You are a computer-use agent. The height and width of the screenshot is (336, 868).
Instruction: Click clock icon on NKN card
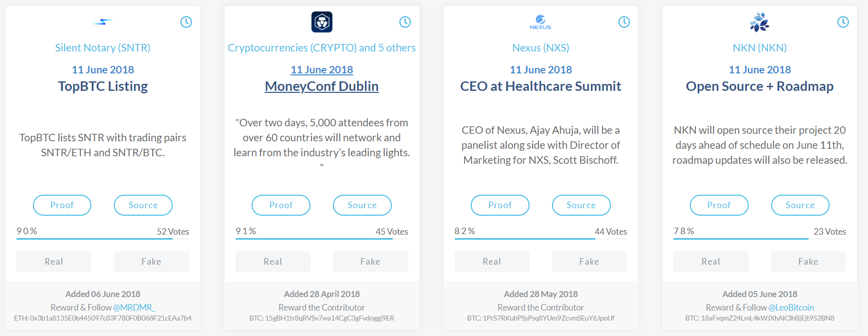click(843, 22)
